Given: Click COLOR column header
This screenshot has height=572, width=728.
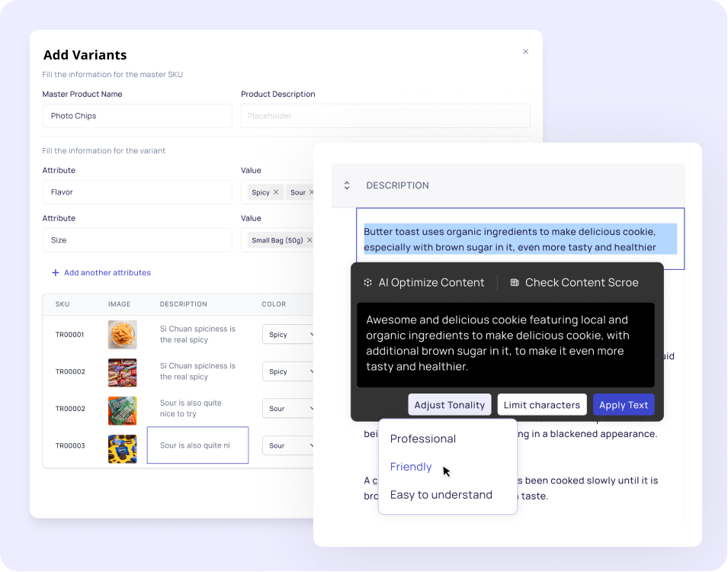Looking at the screenshot, I should coord(274,304).
